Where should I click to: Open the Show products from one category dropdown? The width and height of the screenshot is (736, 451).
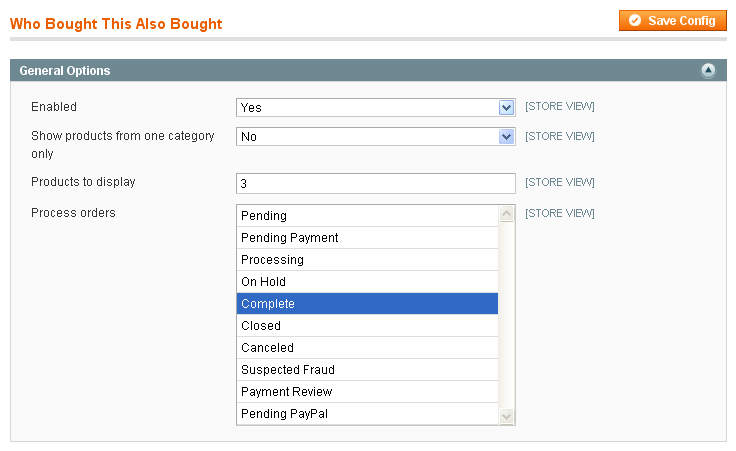tap(376, 137)
